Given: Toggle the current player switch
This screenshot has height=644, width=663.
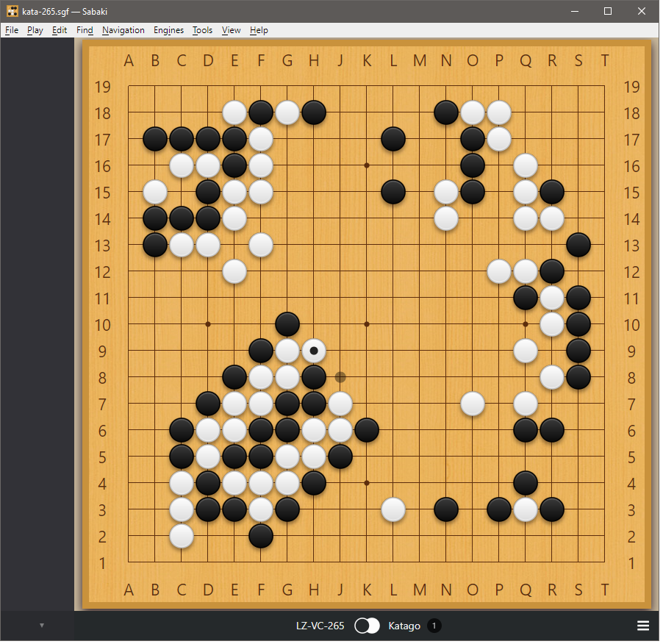Looking at the screenshot, I should pos(367,626).
